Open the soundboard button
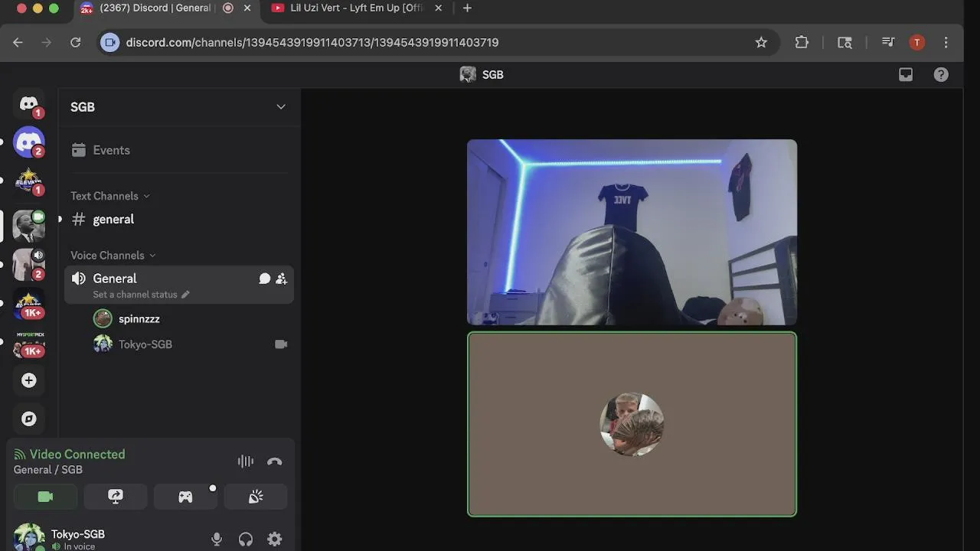 [x=256, y=497]
